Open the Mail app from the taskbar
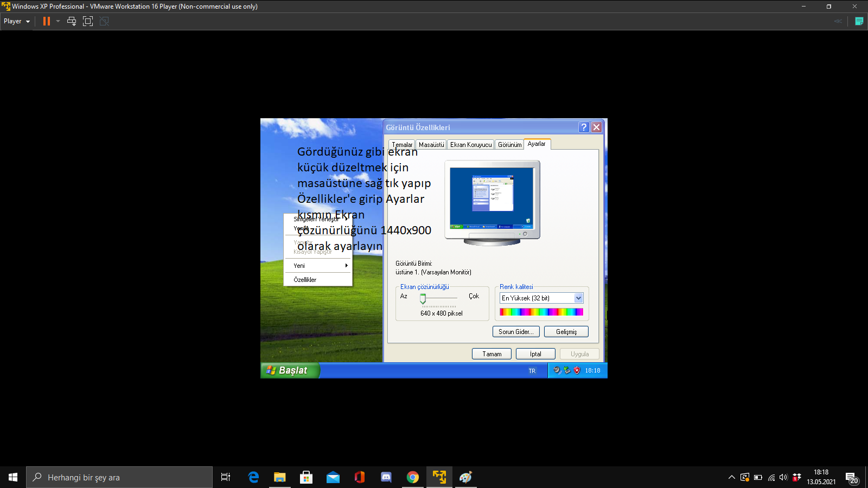This screenshot has width=868, height=488. point(333,477)
